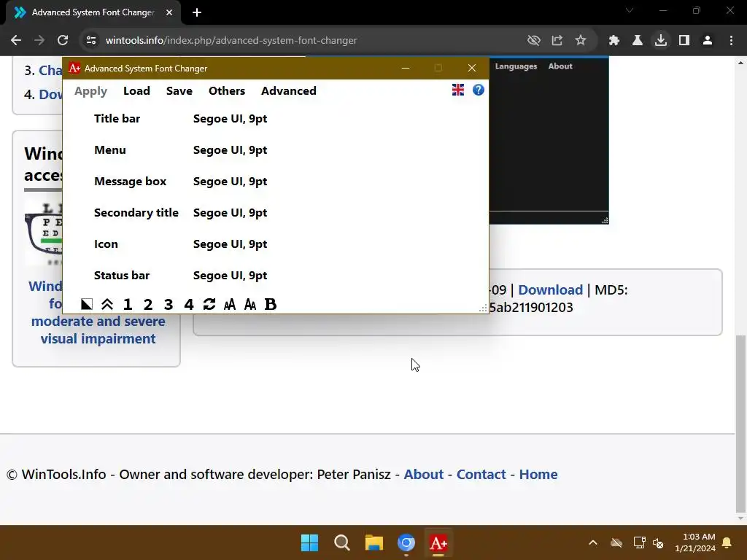This screenshot has width=747, height=560.
Task: Click the Message box font label
Action: point(130,182)
